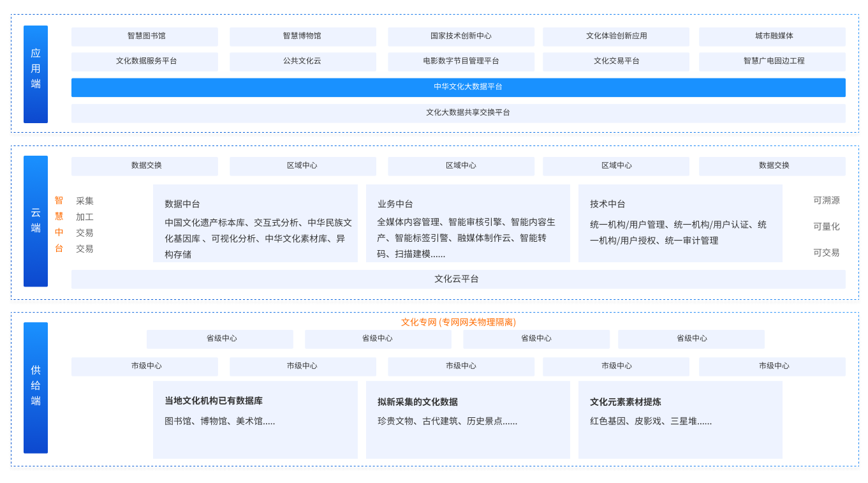
Task: Select the 文化元素素材提炼 card
Action: (x=680, y=419)
